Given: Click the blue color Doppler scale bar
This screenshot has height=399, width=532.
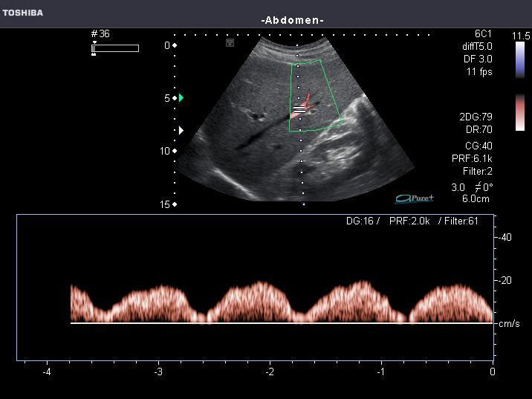Looking at the screenshot, I should click(x=520, y=59).
